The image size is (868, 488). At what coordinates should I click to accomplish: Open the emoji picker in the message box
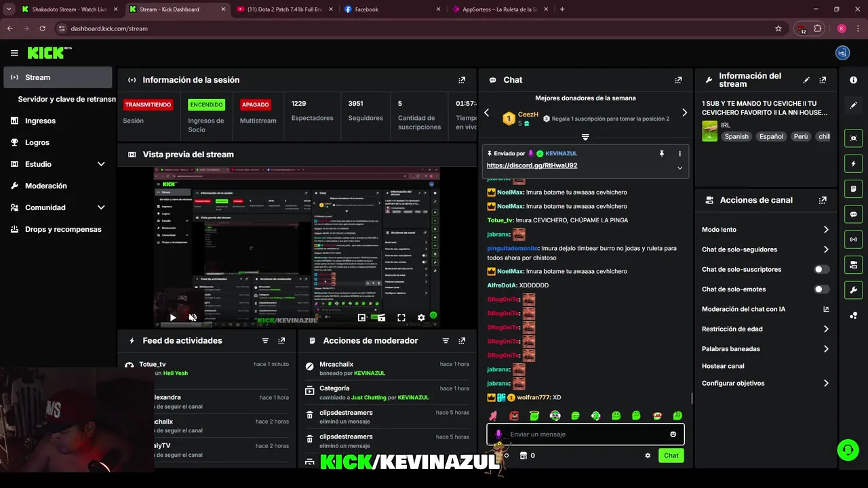pos(673,434)
